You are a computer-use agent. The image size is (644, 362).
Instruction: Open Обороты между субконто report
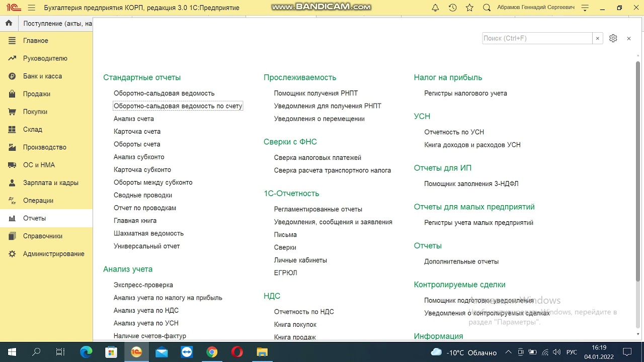153,183
